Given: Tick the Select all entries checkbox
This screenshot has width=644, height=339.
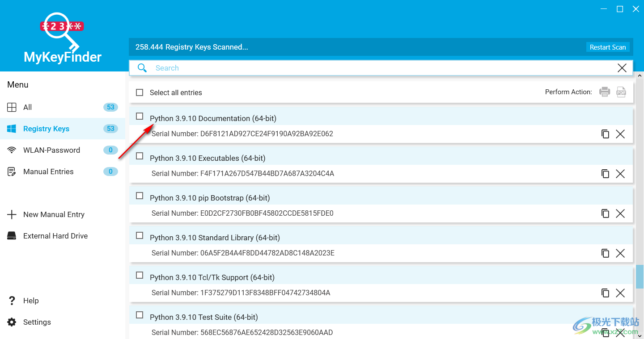Looking at the screenshot, I should pyautogui.click(x=140, y=92).
